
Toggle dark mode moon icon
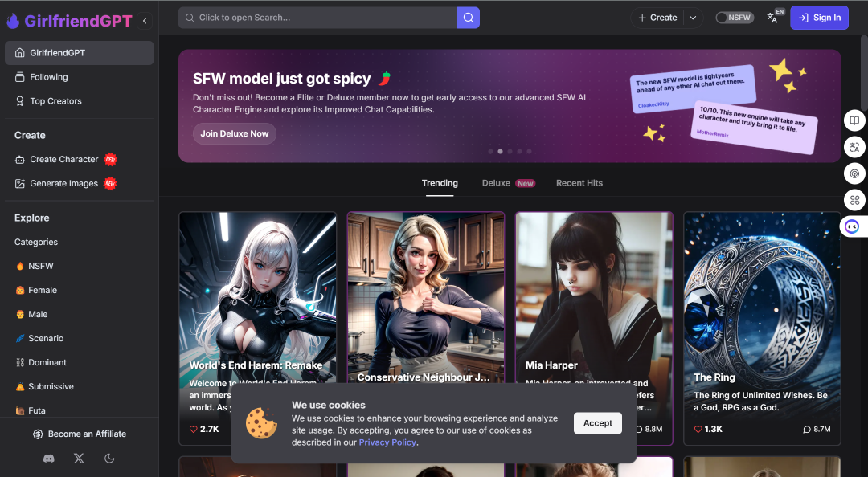coord(109,459)
